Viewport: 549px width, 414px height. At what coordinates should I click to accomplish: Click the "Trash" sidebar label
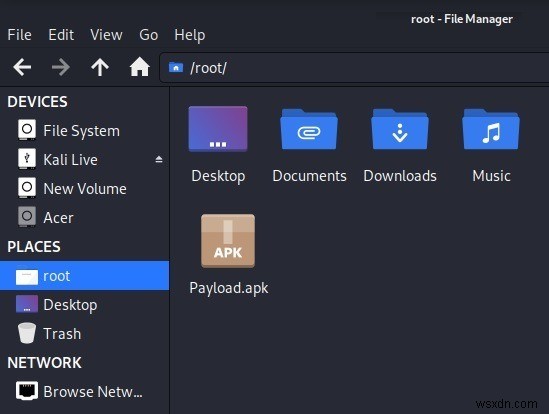tap(62, 334)
